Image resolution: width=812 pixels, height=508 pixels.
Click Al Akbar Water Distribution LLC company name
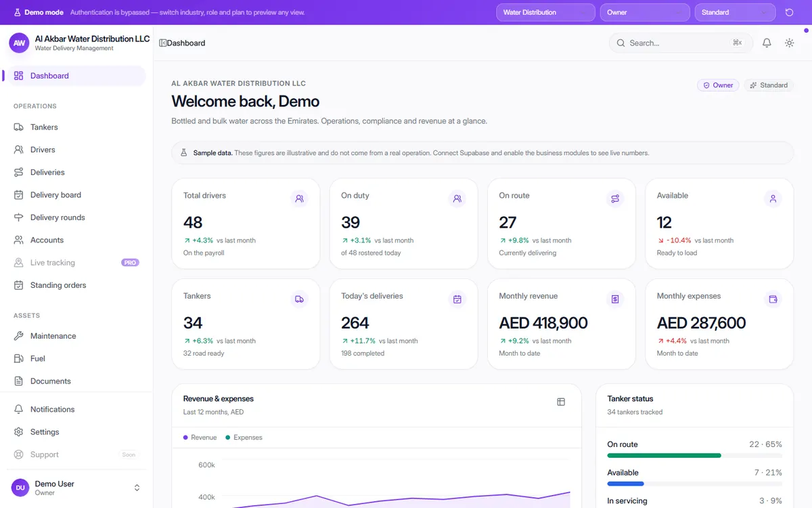(92, 39)
